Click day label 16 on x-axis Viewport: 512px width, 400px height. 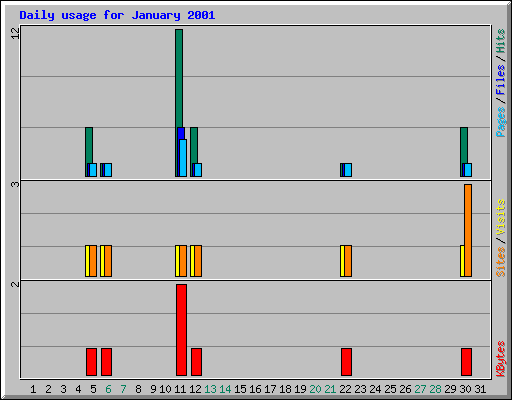[x=255, y=389]
